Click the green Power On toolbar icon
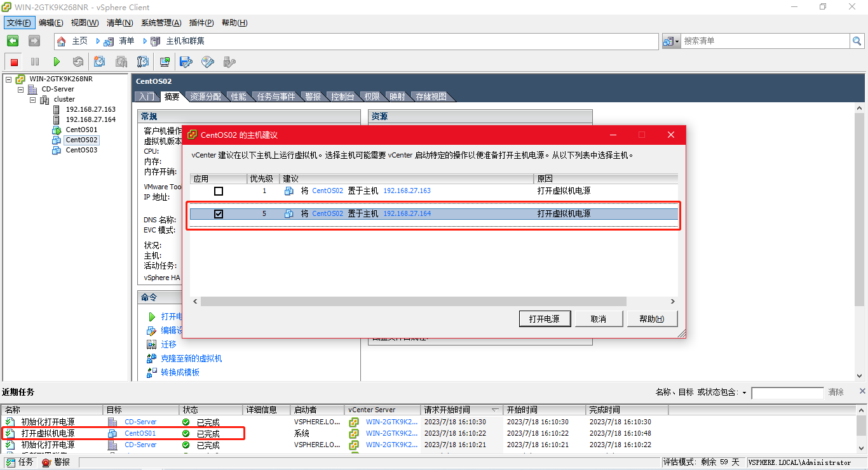The image size is (868, 470). (57, 62)
